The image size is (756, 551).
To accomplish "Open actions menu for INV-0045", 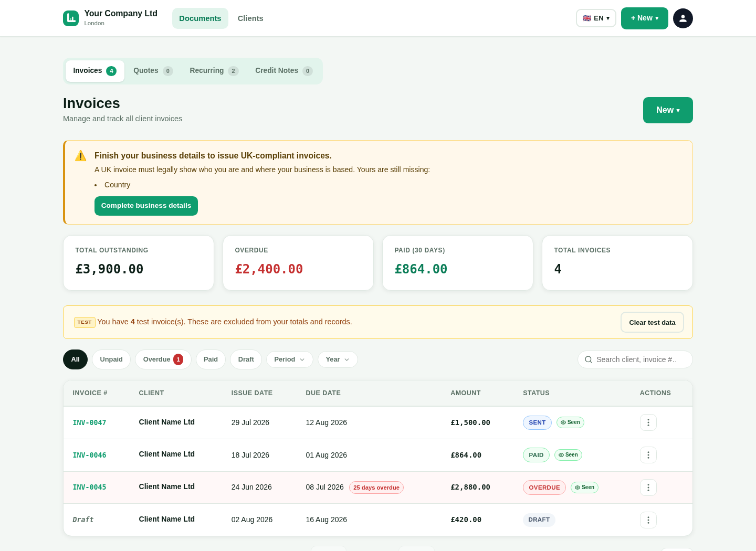I will [x=648, y=488].
